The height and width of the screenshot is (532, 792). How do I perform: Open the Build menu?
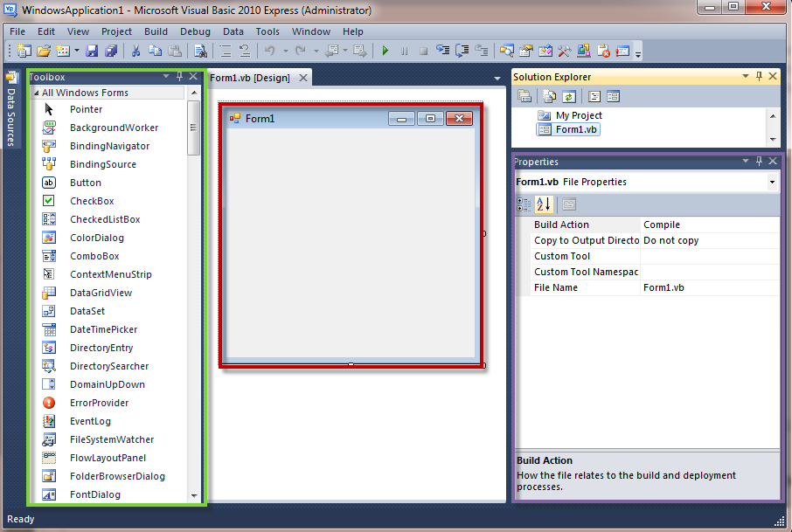click(x=156, y=31)
